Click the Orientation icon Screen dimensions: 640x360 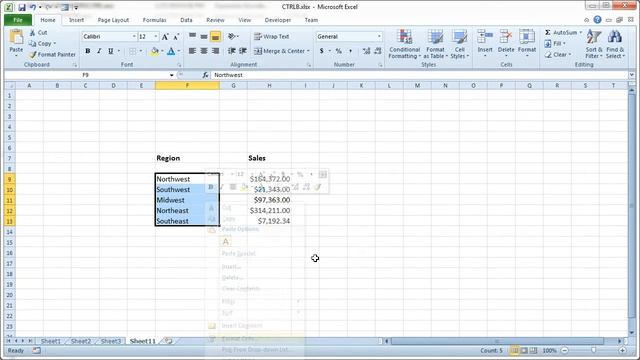232,37
